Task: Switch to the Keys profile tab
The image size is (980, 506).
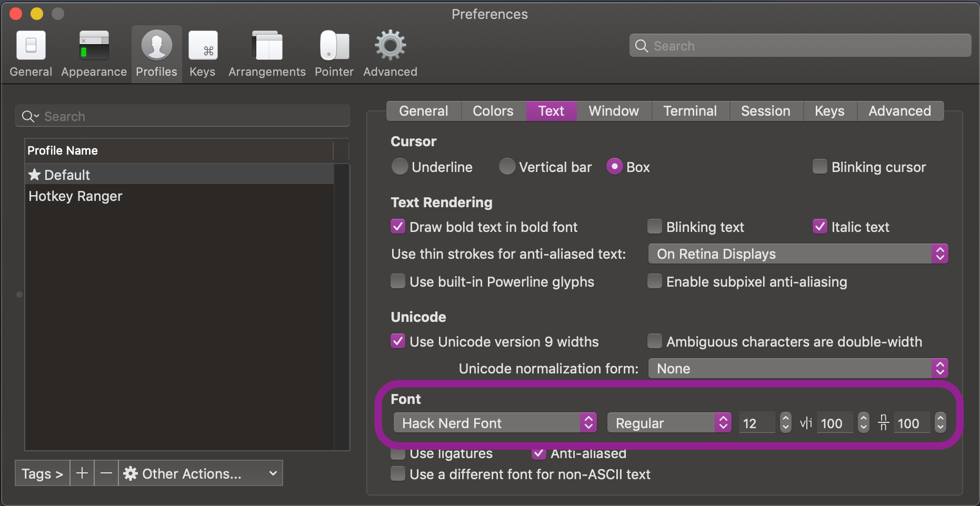Action: coord(829,111)
